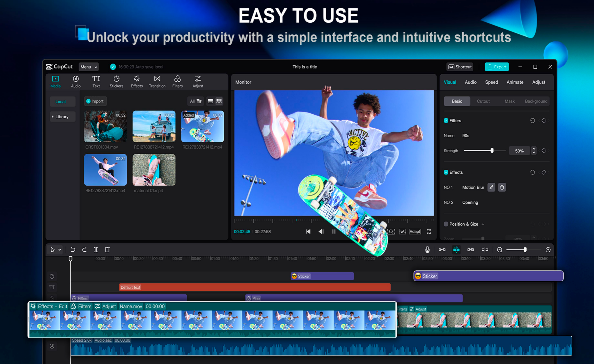Image resolution: width=594 pixels, height=364 pixels.
Task: Zoom in the timeline with plus icon
Action: (548, 250)
